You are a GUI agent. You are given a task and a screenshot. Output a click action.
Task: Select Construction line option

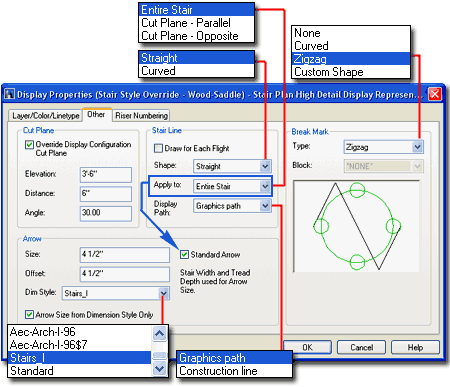coord(234,371)
